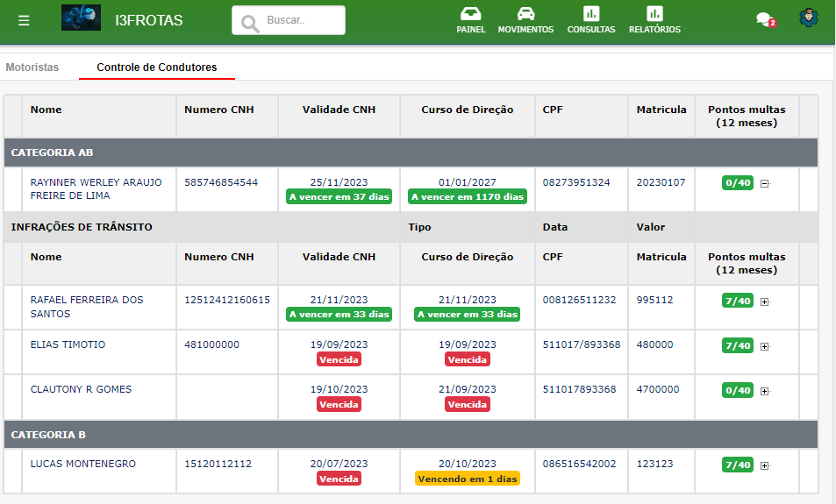
Task: Click the I3FROTAS logo thumbnail
Action: (x=81, y=18)
